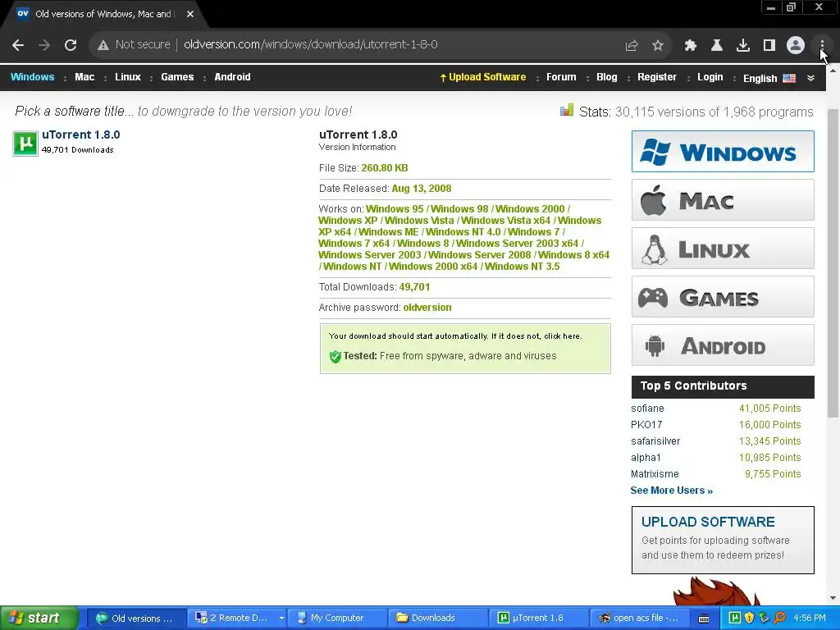The height and width of the screenshot is (630, 840).
Task: Click the on-screen keyboard taskbar icon
Action: pyautogui.click(x=704, y=619)
